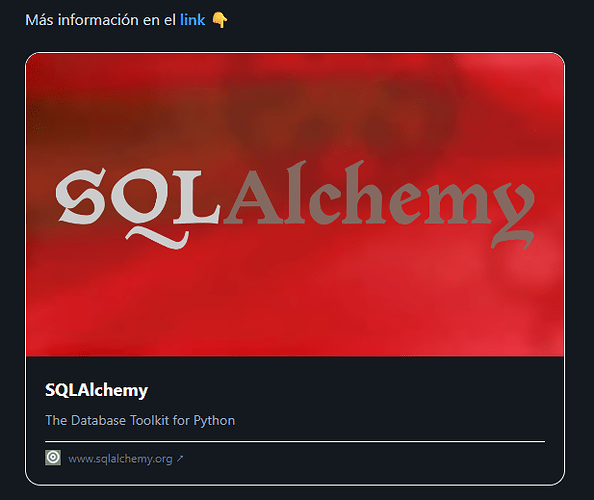Screen dimensions: 594x500
Task: Click the brown "Alchemy" logo lettering
Action: (379, 203)
